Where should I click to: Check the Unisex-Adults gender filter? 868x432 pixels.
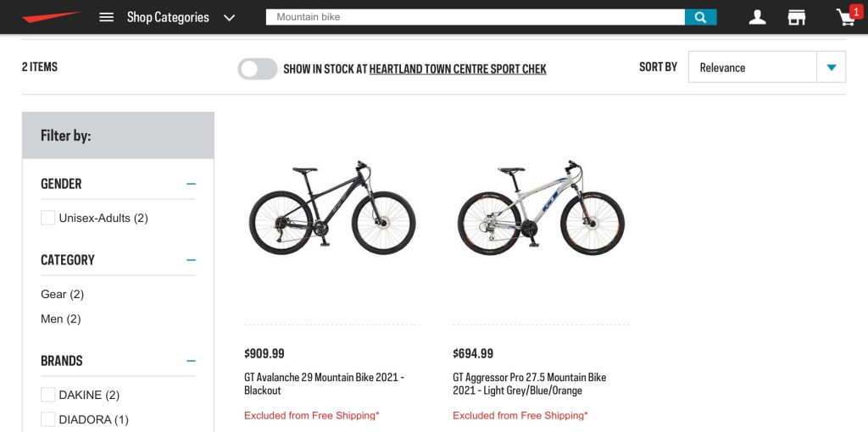[x=48, y=218]
